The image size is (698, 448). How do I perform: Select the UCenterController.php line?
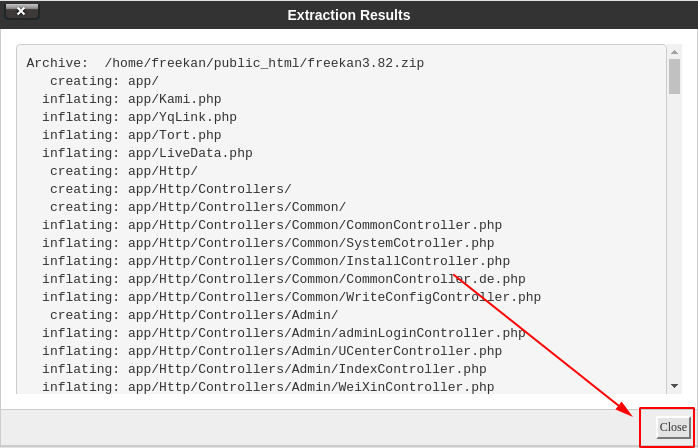(x=272, y=351)
